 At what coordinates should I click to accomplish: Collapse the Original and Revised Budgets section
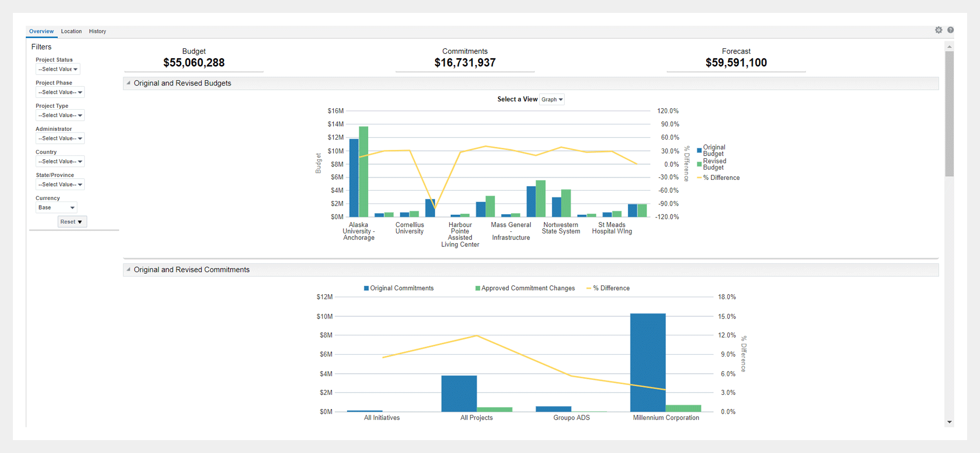point(128,83)
